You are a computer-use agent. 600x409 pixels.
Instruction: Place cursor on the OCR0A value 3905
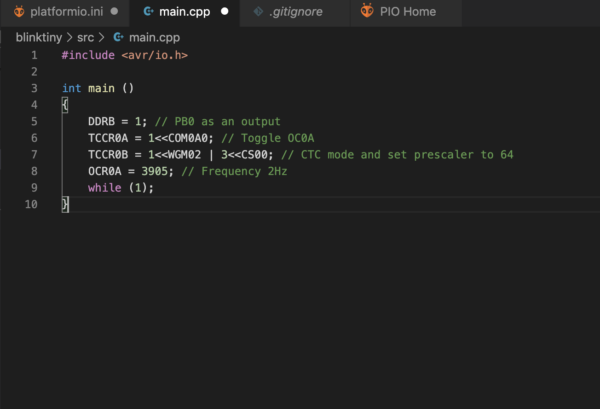pos(154,171)
